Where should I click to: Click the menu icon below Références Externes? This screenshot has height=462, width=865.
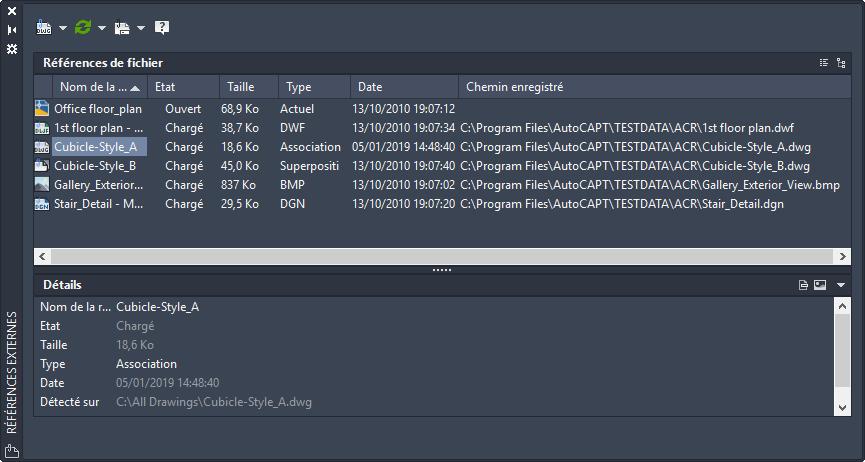[x=12, y=450]
